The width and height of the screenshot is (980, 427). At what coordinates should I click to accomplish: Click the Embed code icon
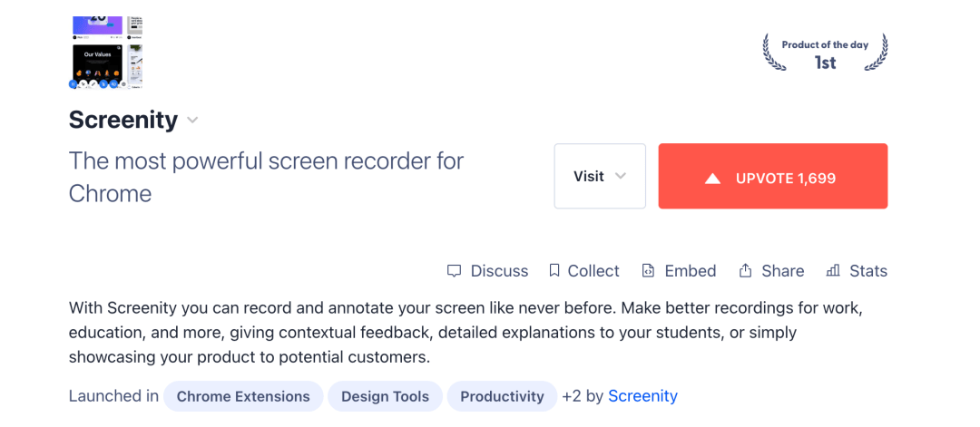pos(648,271)
